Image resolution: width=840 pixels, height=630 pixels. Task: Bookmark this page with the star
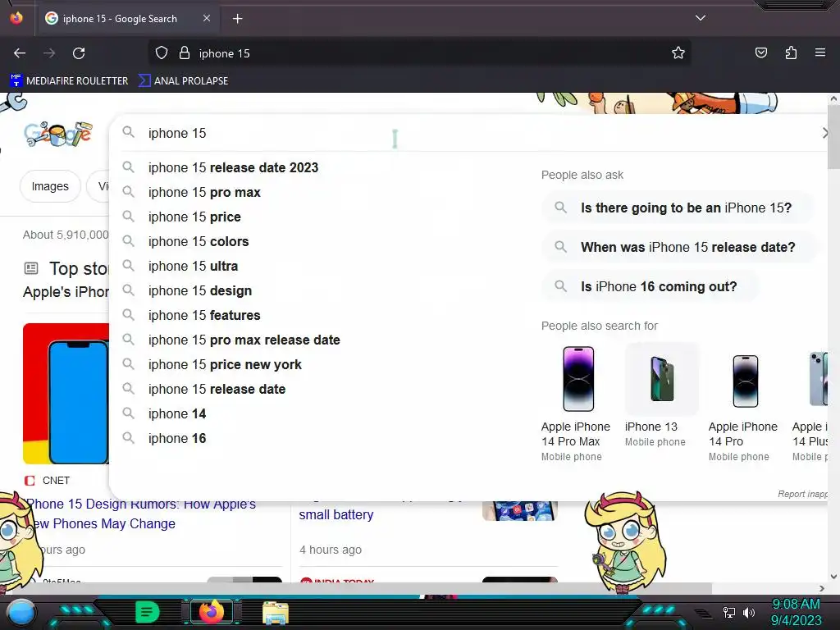(x=678, y=53)
